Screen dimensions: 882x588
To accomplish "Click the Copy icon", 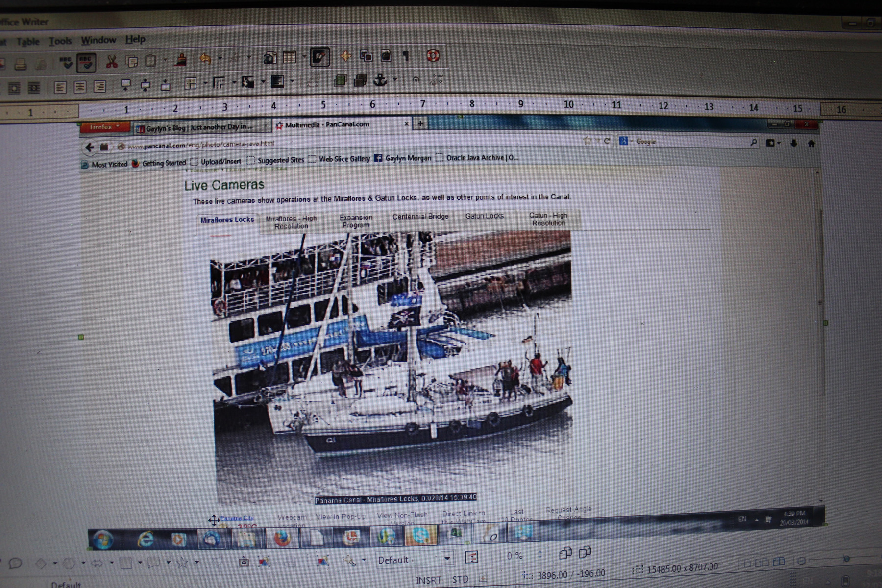I will coord(132,61).
